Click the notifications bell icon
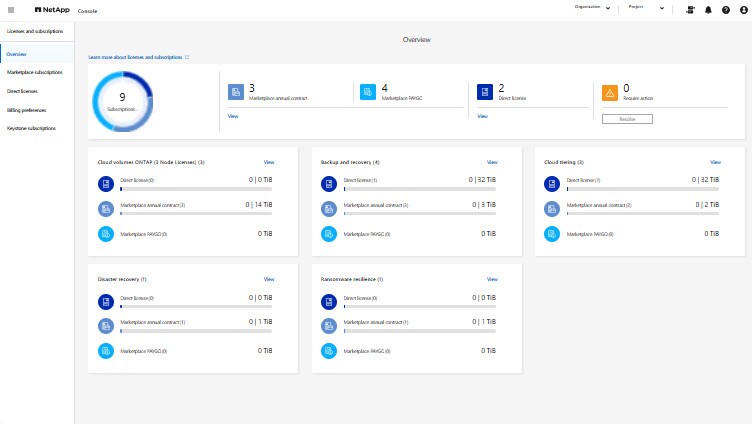 (708, 9)
